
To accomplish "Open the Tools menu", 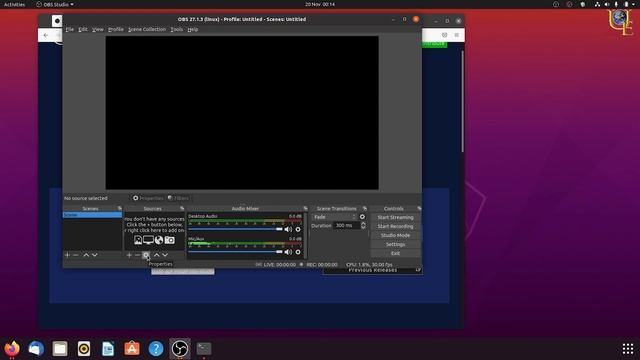I will point(177,29).
